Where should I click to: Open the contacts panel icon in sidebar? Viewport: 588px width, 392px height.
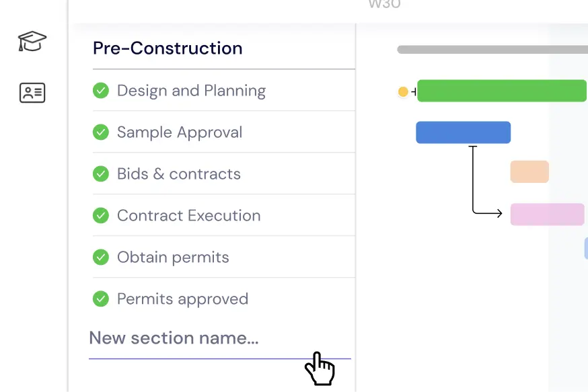(x=32, y=93)
